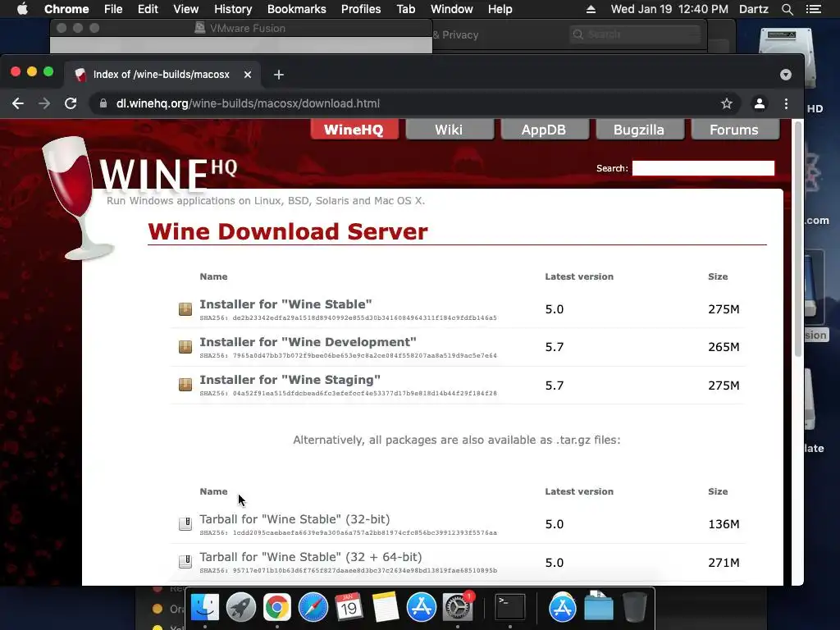Open Launchpad from the Dock
This screenshot has height=630, width=840.
click(x=240, y=607)
